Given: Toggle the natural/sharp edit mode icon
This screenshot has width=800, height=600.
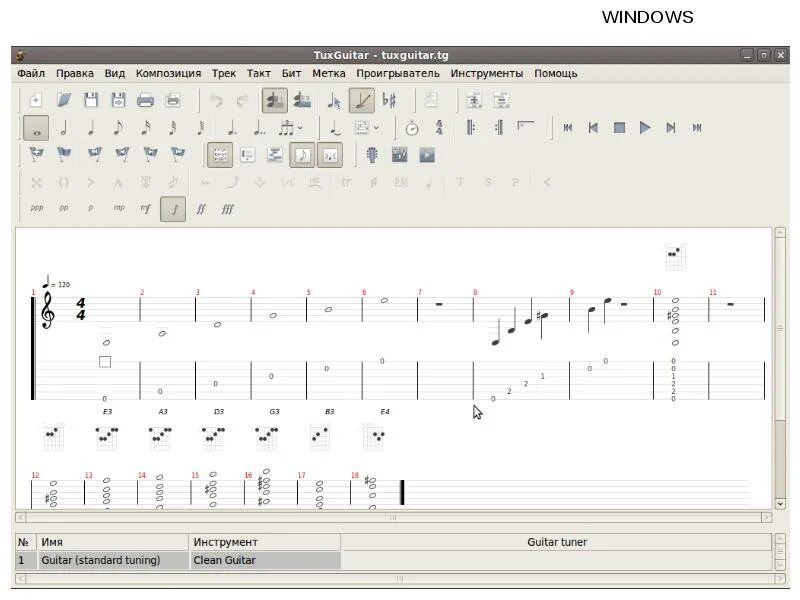Looking at the screenshot, I should [362, 100].
